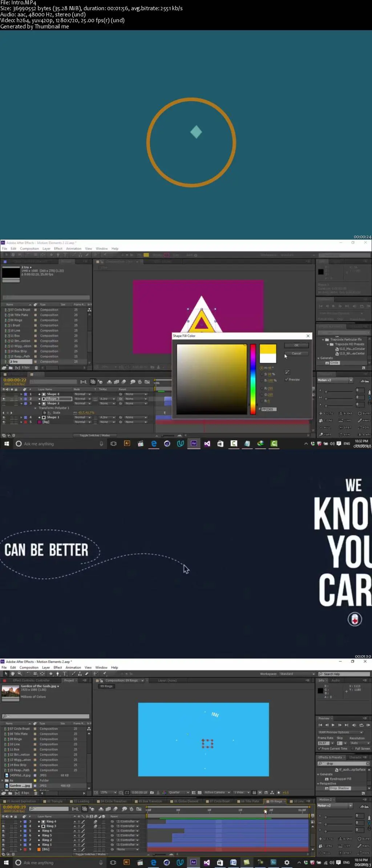Select the H radio button in Shape Fill Color dialog
Viewport: 372px width, 868px height.
tap(262, 368)
